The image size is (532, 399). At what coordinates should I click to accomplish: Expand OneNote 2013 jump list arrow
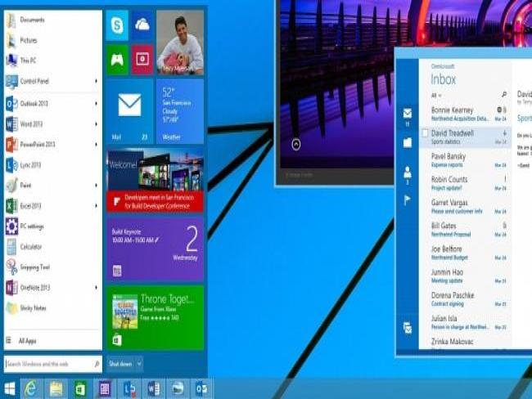click(97, 288)
